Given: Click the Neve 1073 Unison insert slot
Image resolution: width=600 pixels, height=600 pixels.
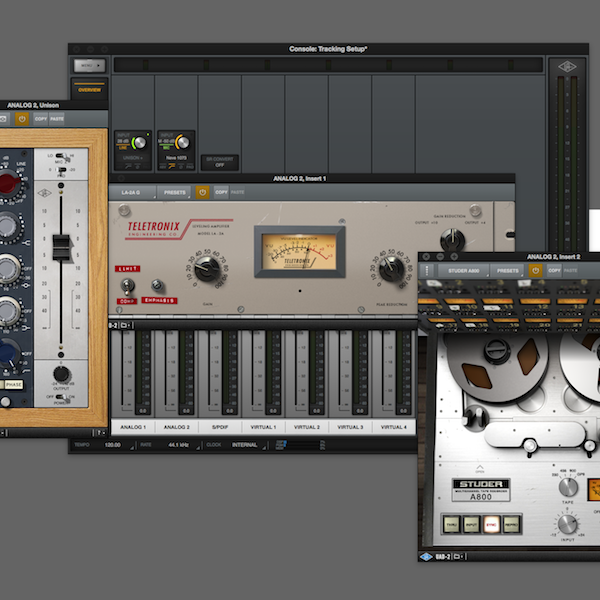Looking at the screenshot, I should click(176, 158).
